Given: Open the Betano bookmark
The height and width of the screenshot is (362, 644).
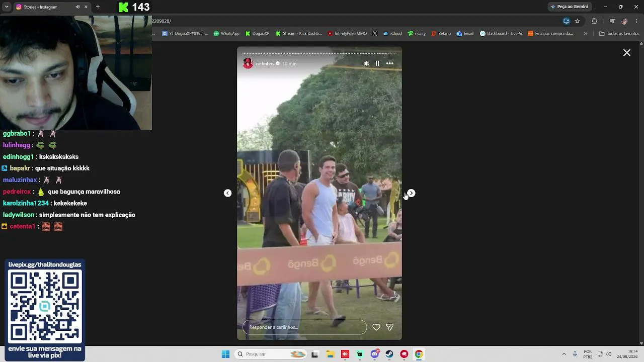Looking at the screenshot, I should 441,34.
